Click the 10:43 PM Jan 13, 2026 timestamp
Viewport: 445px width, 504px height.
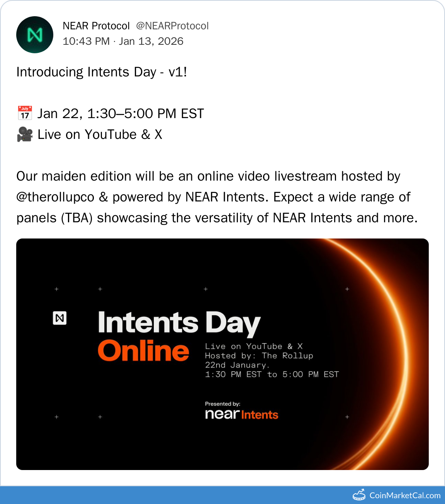click(x=123, y=41)
